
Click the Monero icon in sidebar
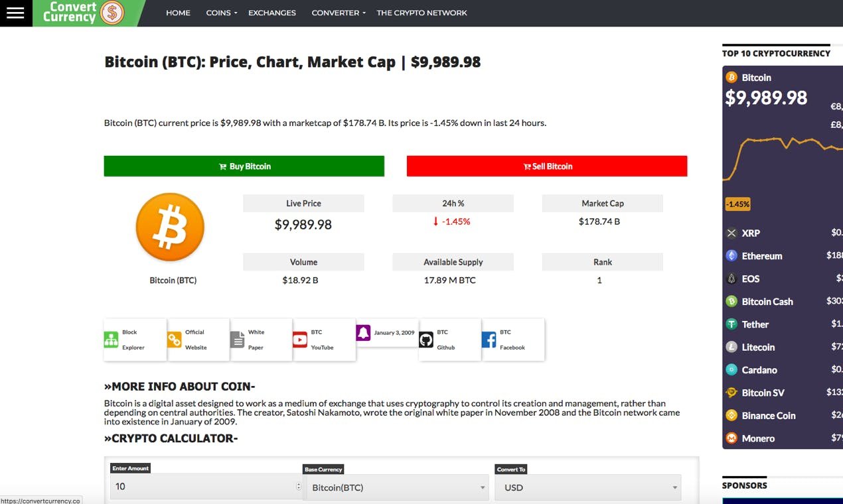731,438
